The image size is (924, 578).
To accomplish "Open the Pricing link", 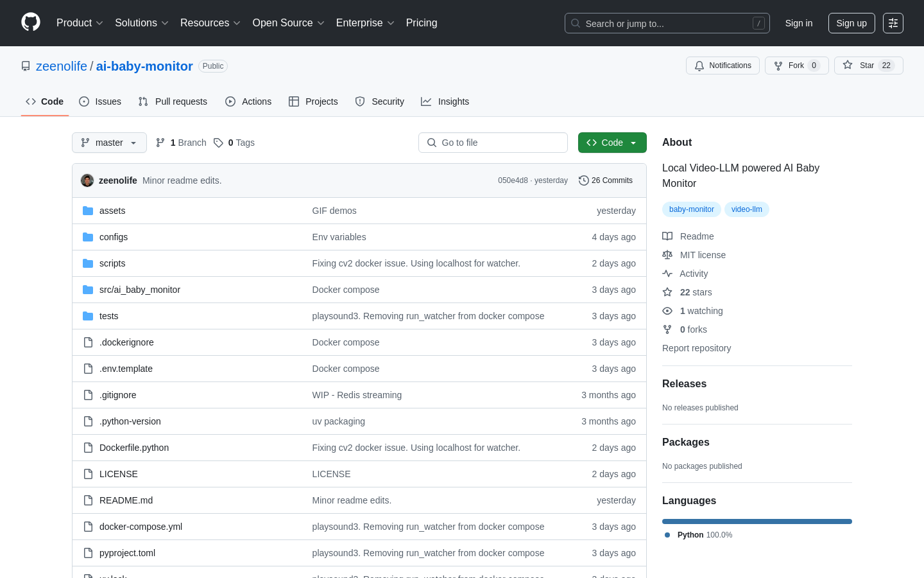I will click(422, 22).
